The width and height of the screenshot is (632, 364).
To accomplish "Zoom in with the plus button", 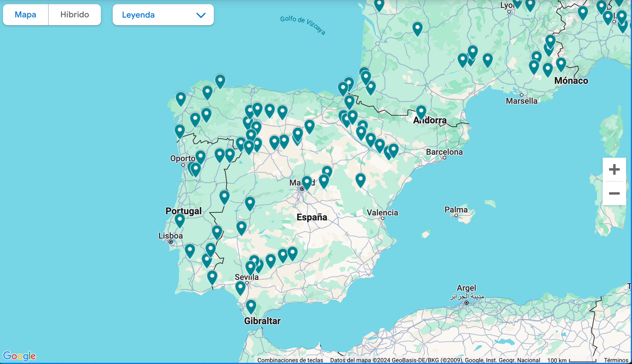I will [614, 170].
